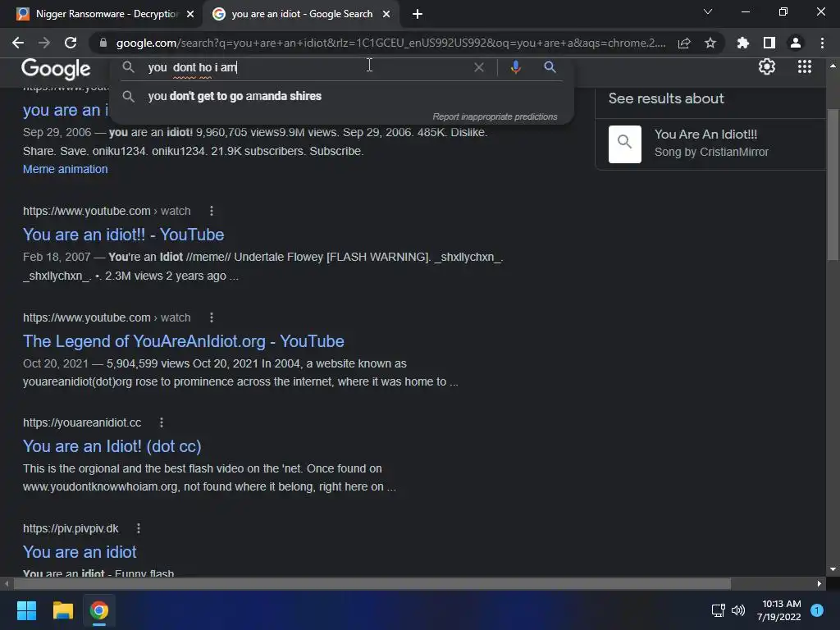The width and height of the screenshot is (840, 630).
Task: Open more options for 'You are an idiot!! - YouTube' result
Action: click(x=212, y=211)
